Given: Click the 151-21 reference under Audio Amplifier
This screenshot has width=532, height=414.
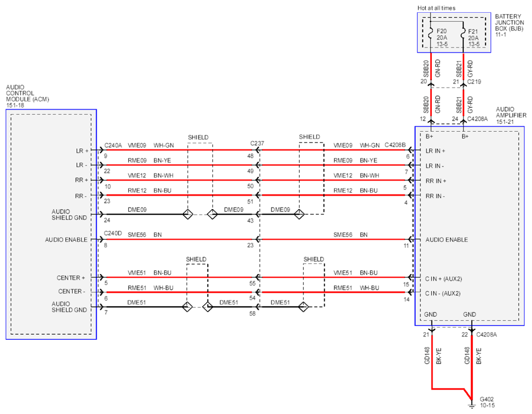Looking at the screenshot, I should click(505, 122).
